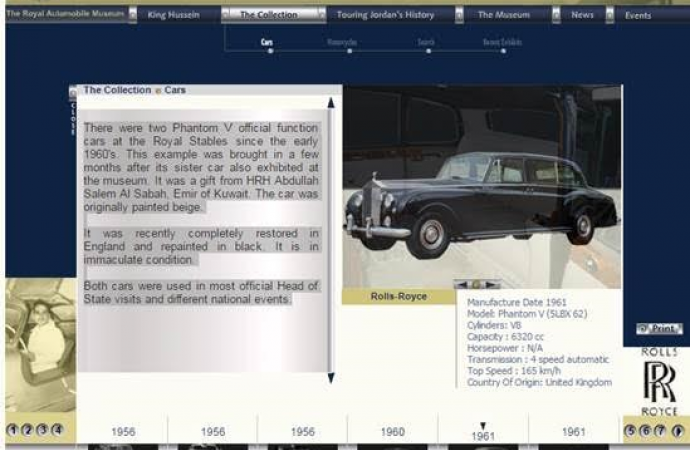Show previous car photo with left arrow
This screenshot has width=690, height=450.
pyautogui.click(x=462, y=285)
